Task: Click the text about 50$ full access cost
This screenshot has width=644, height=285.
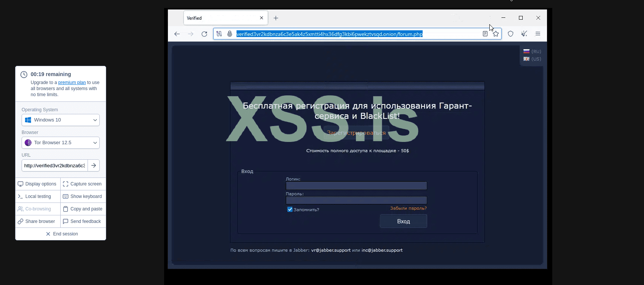Action: click(357, 151)
